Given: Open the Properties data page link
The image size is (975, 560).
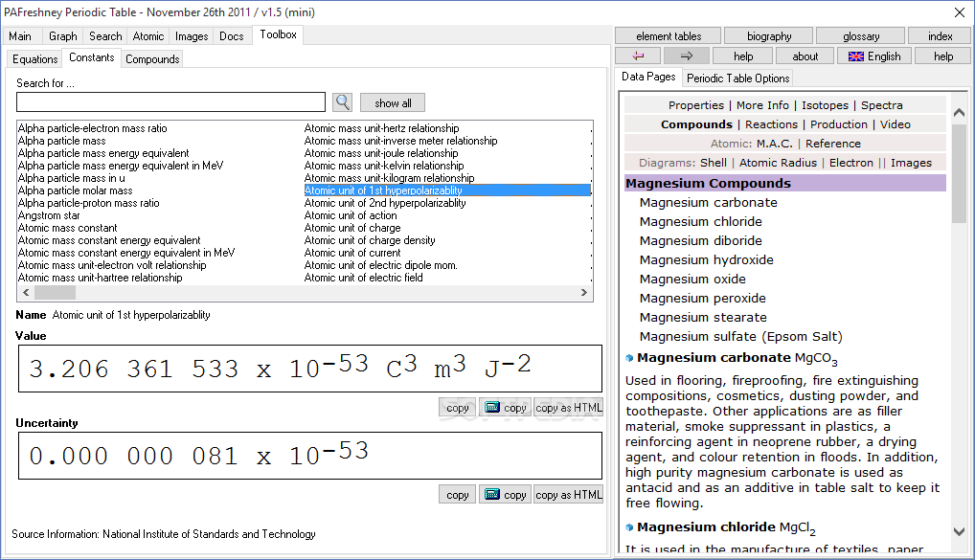Looking at the screenshot, I should 695,105.
